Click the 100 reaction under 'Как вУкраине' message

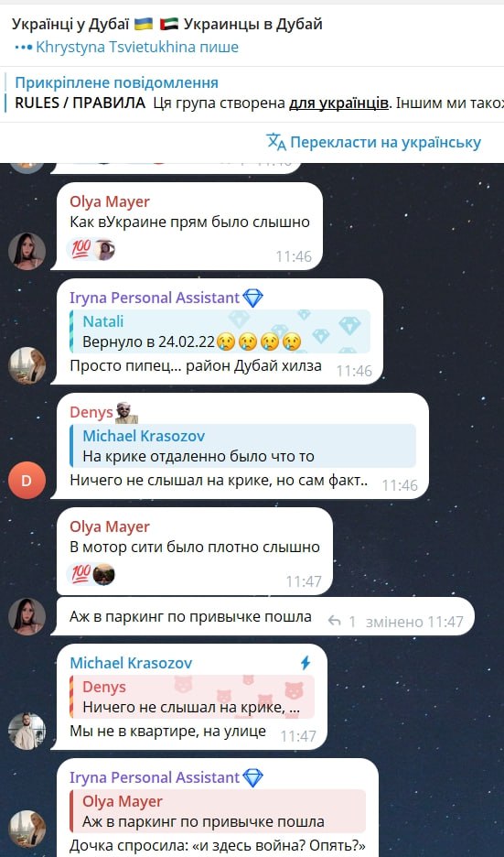tap(91, 250)
